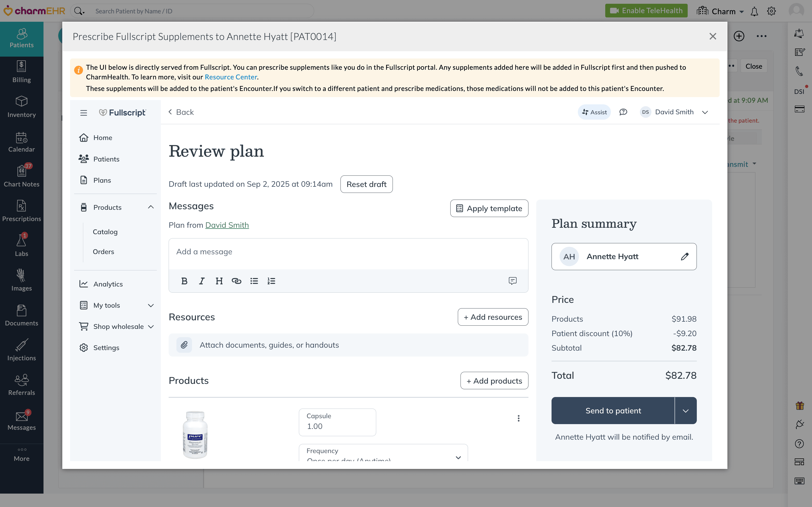Screen dimensions: 812x507
Task: Expand the My tools section
Action: point(151,306)
